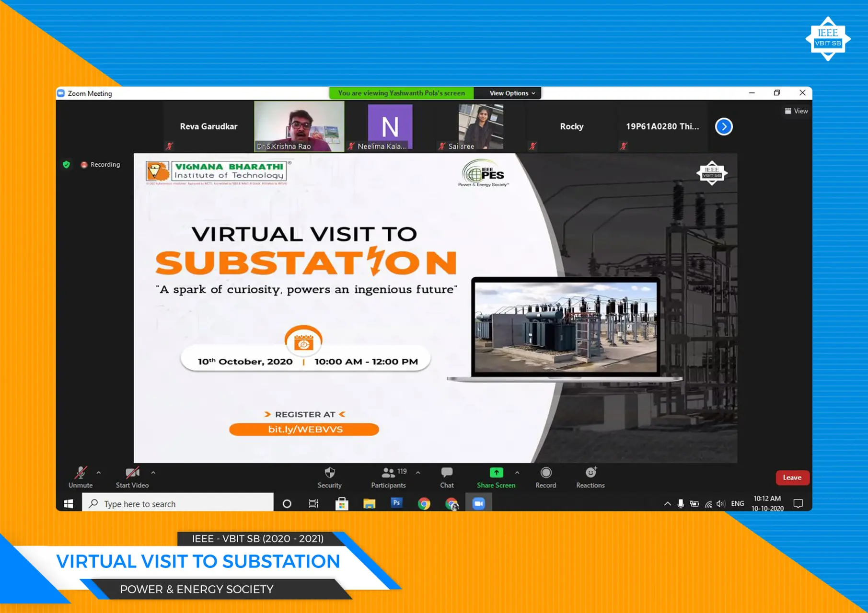The image size is (868, 613).
Task: Open the View menu in the top right
Action: click(x=796, y=111)
